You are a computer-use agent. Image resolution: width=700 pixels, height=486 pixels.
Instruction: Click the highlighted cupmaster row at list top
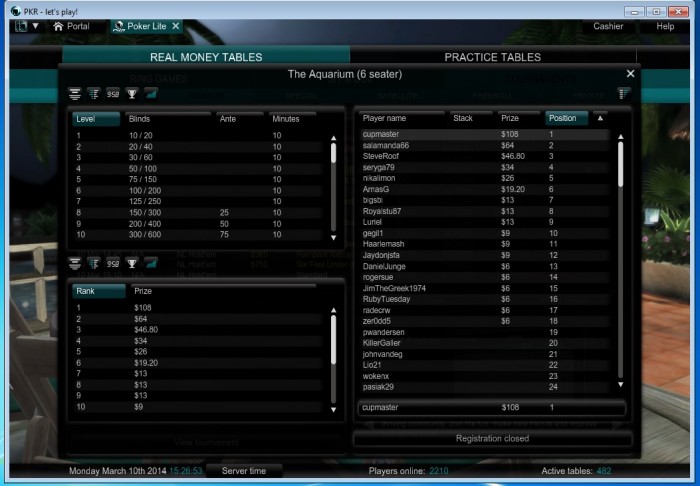click(x=484, y=134)
